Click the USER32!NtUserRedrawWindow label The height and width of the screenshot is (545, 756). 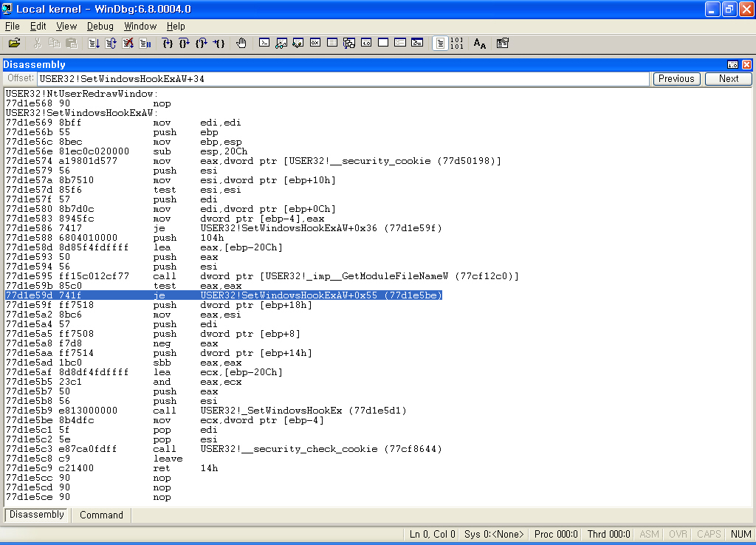click(x=81, y=94)
